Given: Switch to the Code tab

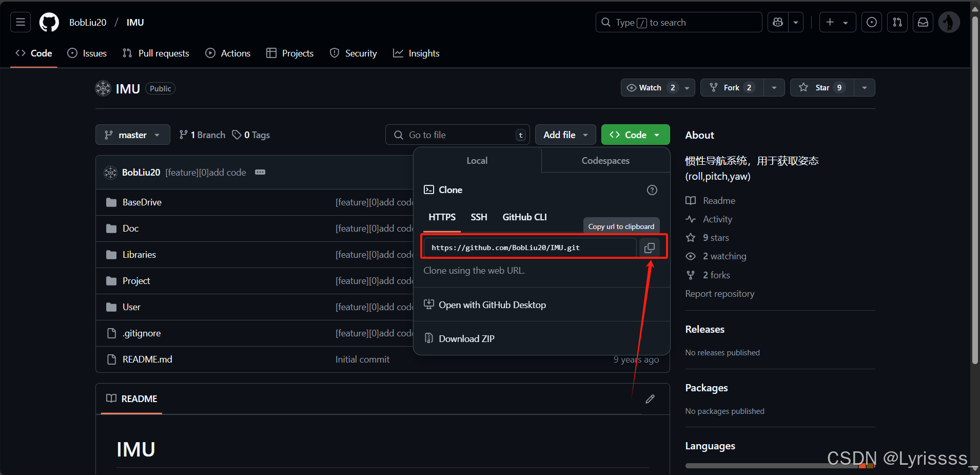Looking at the screenshot, I should point(34,53).
